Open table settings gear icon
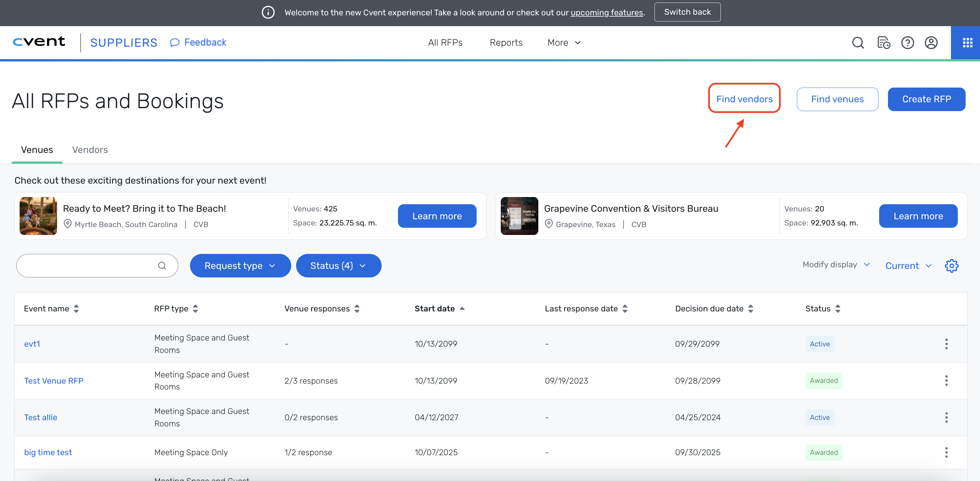 tap(952, 265)
